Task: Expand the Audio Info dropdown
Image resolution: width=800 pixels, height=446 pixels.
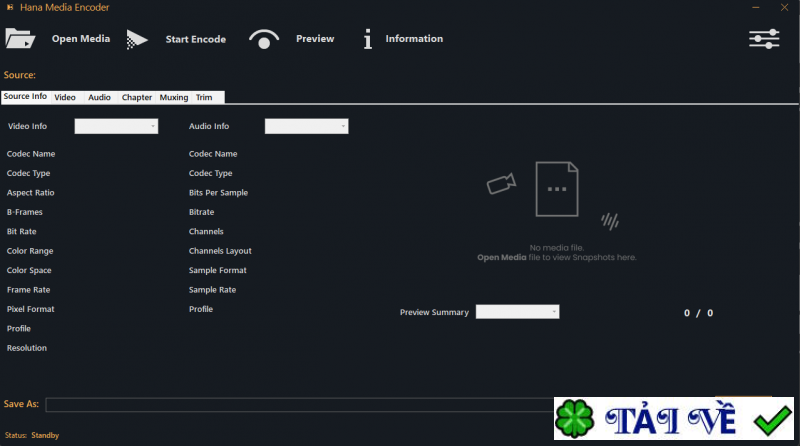Action: click(307, 126)
